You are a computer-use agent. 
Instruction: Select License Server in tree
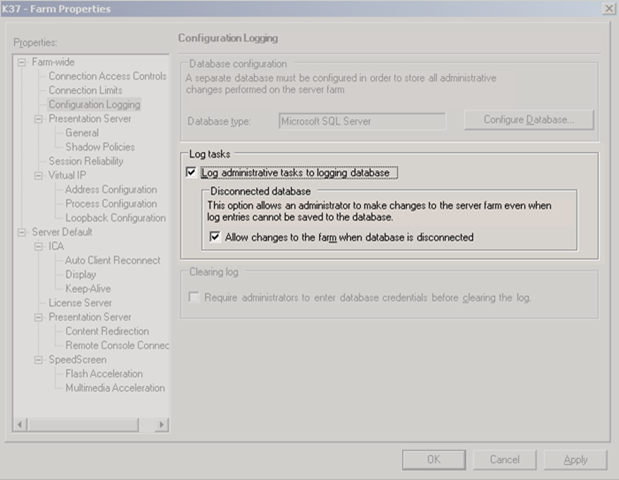click(80, 302)
